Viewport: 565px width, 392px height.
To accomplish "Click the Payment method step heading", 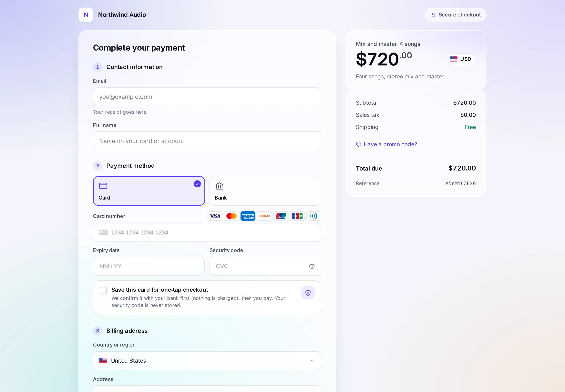I will 130,166.
